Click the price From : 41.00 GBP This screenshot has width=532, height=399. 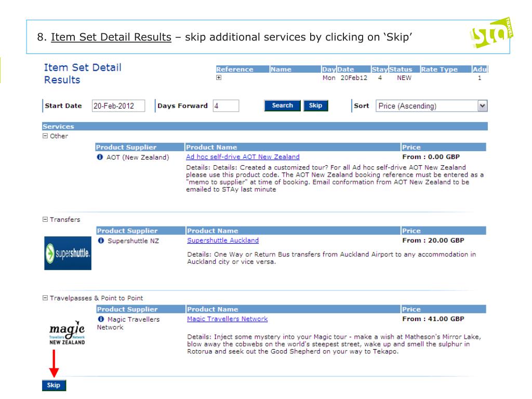(x=433, y=319)
